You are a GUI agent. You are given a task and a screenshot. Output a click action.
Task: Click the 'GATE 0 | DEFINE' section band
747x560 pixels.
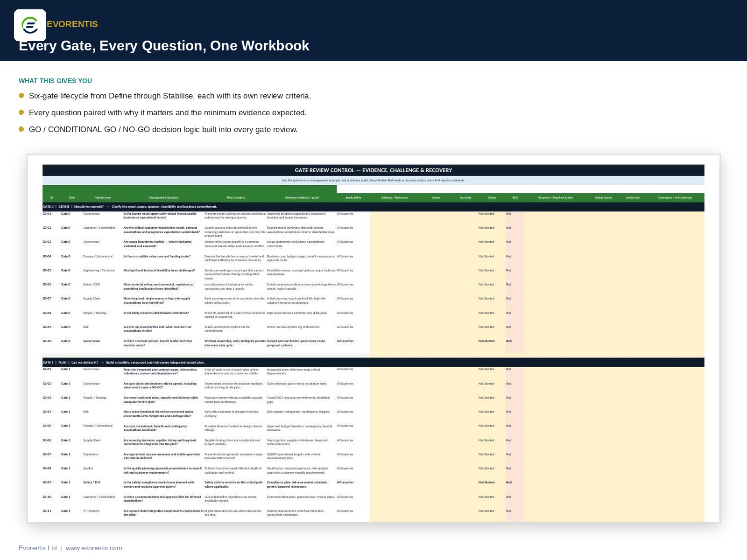(373, 206)
